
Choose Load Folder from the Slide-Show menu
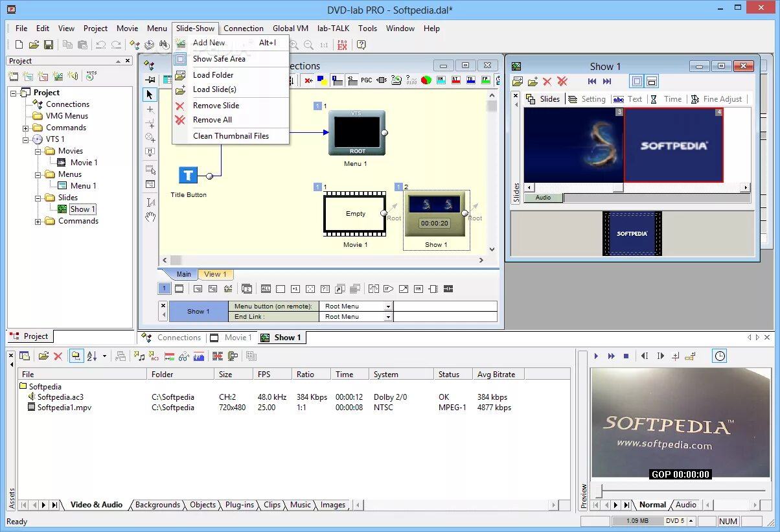point(213,75)
